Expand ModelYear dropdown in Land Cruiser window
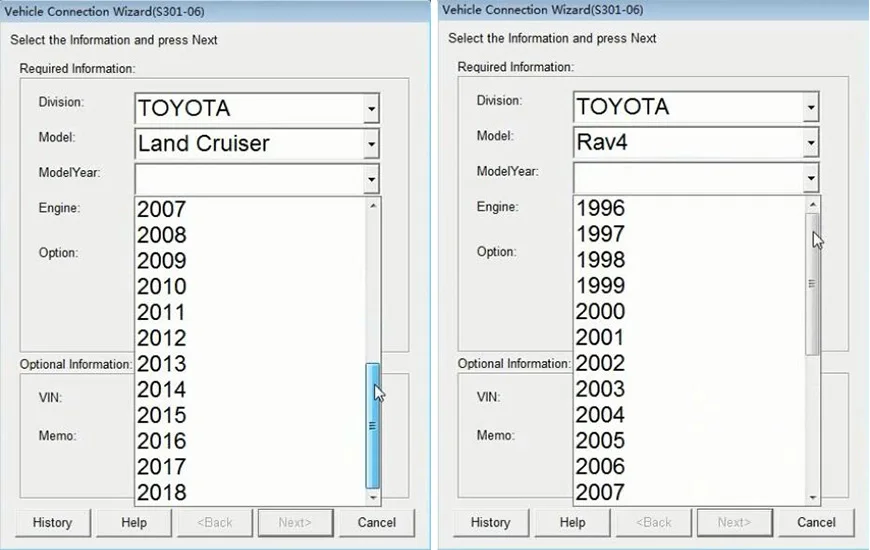 (x=371, y=180)
